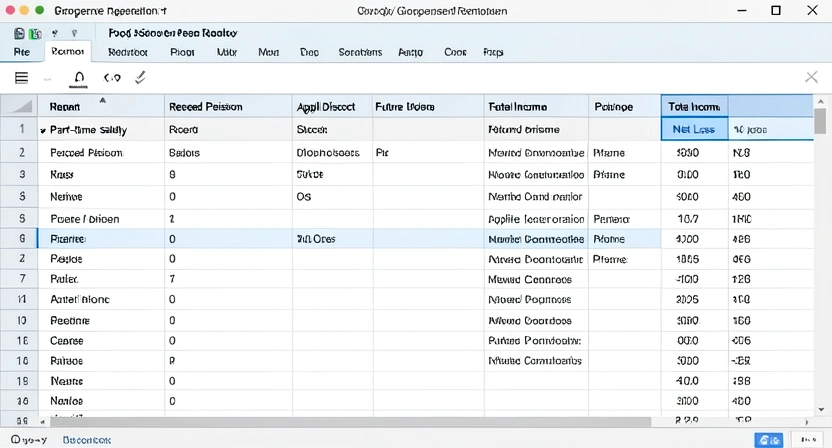The width and height of the screenshot is (832, 448).
Task: Click the angle-bracket code icon in the toolbar
Action: coord(112,78)
